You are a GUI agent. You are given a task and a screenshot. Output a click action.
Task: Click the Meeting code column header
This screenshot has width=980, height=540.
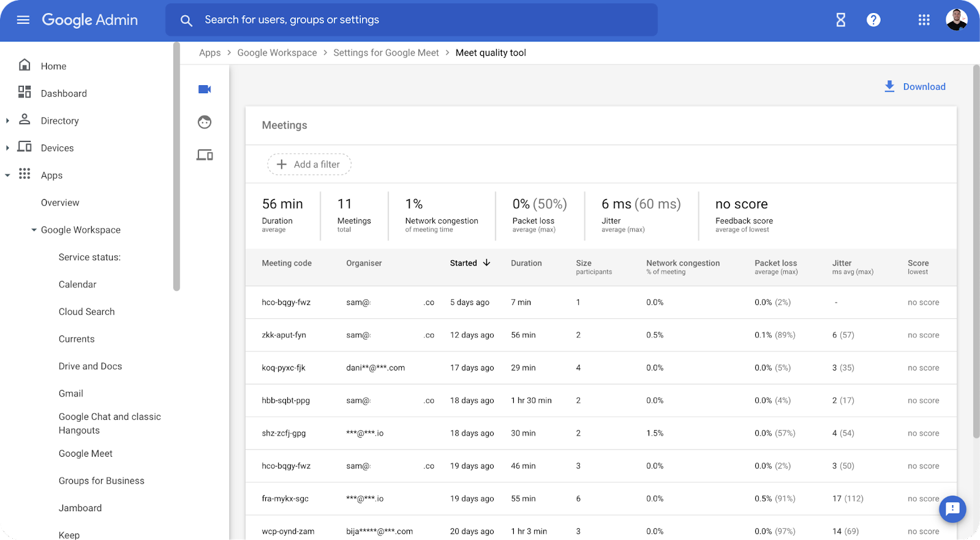pyautogui.click(x=287, y=263)
